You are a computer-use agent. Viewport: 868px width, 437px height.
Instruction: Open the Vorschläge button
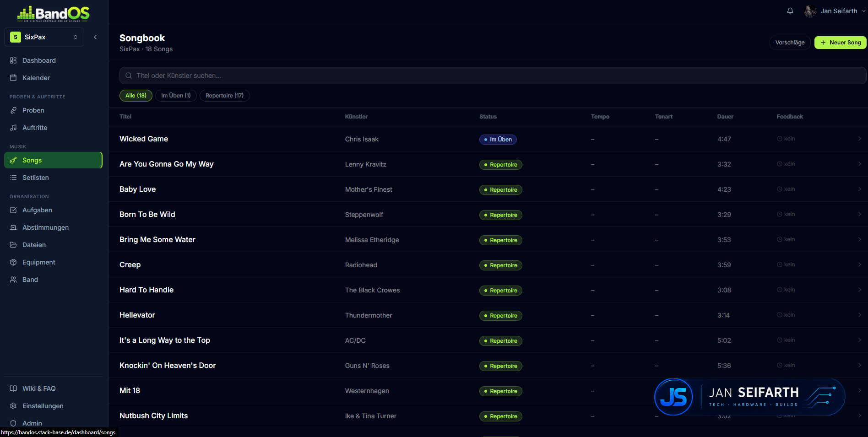click(790, 43)
